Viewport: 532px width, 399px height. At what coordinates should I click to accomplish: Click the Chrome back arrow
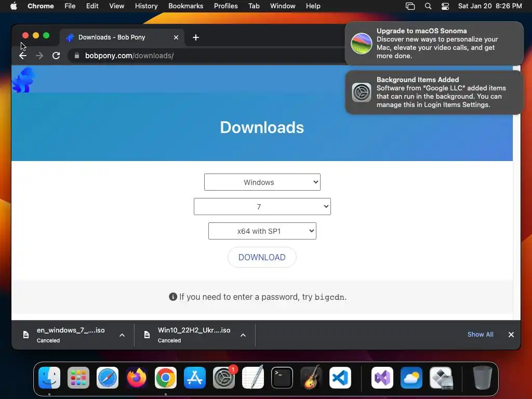coord(23,56)
